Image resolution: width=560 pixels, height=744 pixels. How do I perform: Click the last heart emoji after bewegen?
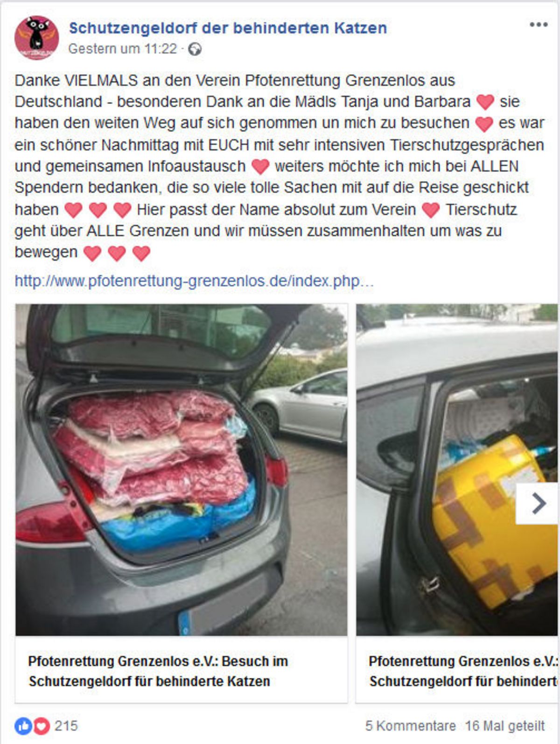pyautogui.click(x=141, y=253)
